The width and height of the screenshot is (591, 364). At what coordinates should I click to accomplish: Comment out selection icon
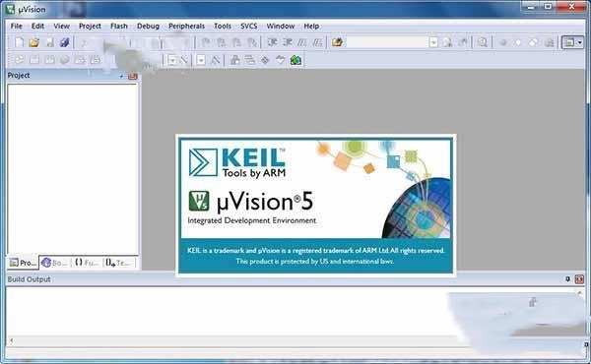pos(302,42)
